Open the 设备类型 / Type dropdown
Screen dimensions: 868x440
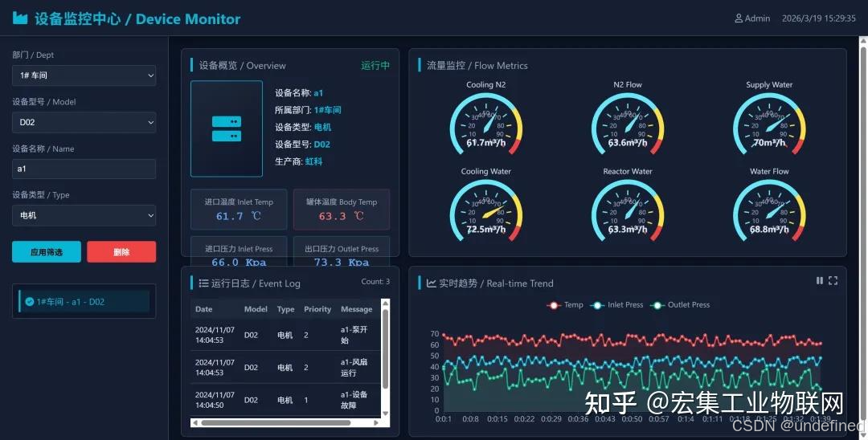(84, 215)
